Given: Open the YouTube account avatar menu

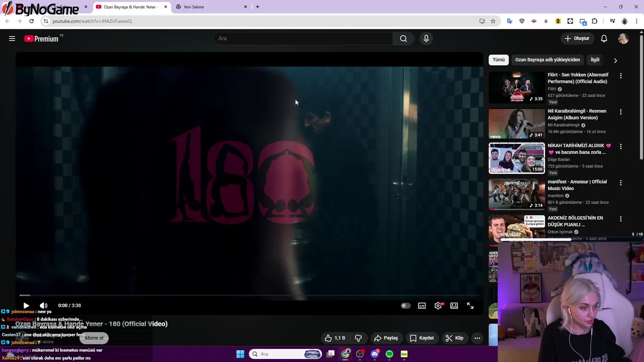Looking at the screenshot, I should [623, 39].
